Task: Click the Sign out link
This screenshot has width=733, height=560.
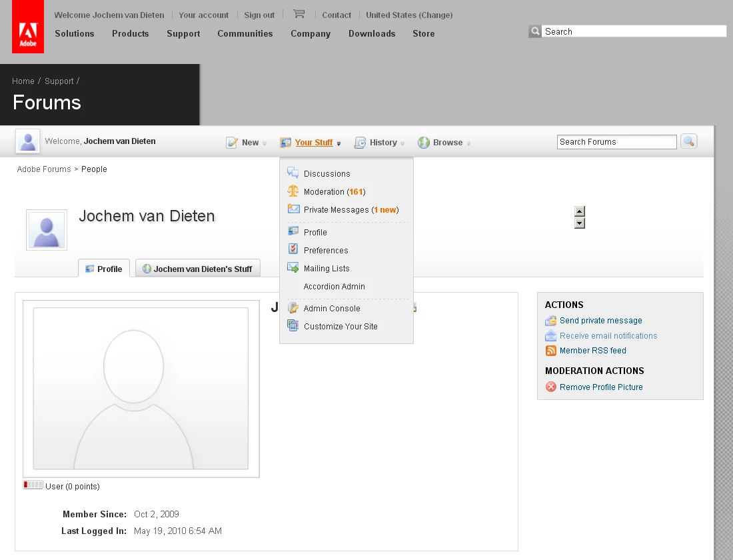Action: (x=259, y=15)
